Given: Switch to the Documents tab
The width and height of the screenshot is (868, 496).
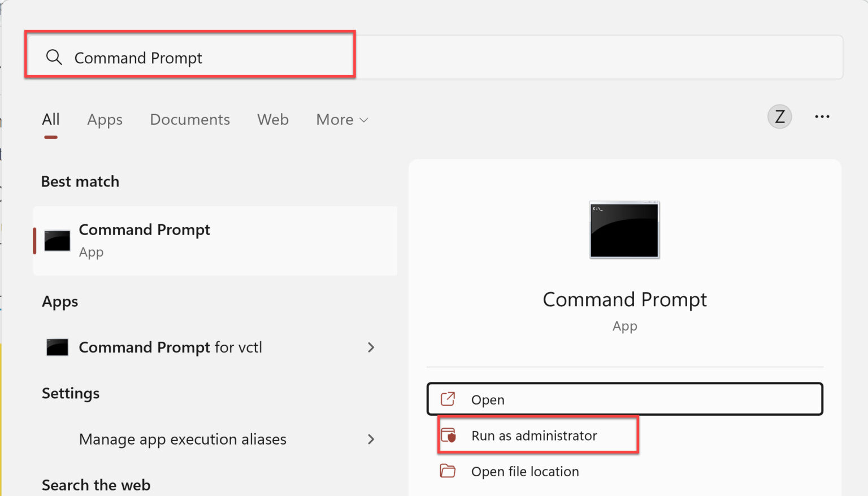Looking at the screenshot, I should click(190, 119).
